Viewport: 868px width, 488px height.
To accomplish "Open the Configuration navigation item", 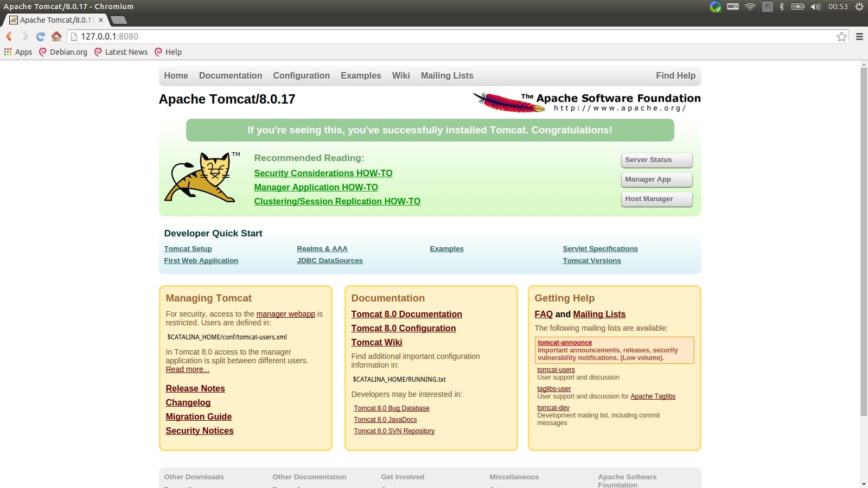I will (x=302, y=76).
